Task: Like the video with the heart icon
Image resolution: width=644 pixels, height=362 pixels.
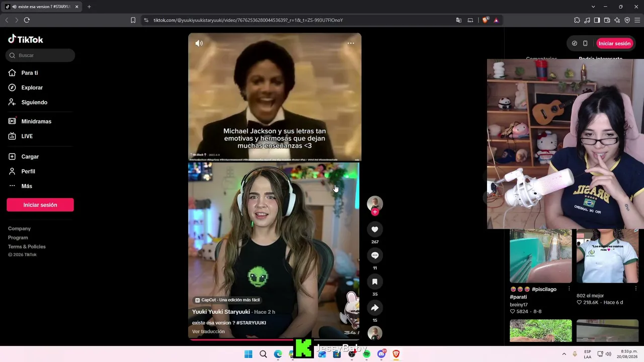Action: (375, 229)
